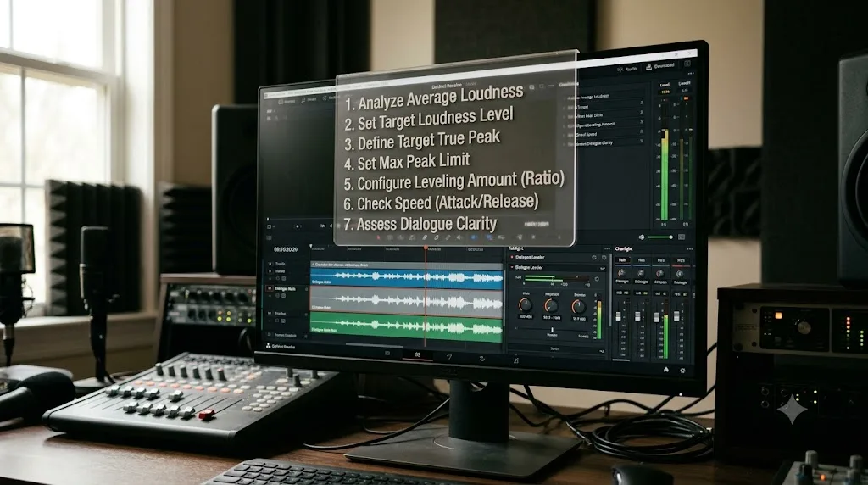Select the Dialogue Clarity row in side list

(x=604, y=142)
